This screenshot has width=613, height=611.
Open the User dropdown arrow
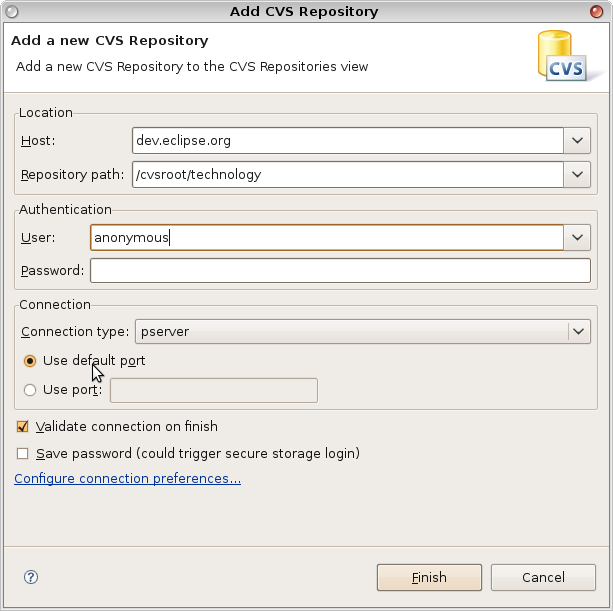pyautogui.click(x=577, y=237)
